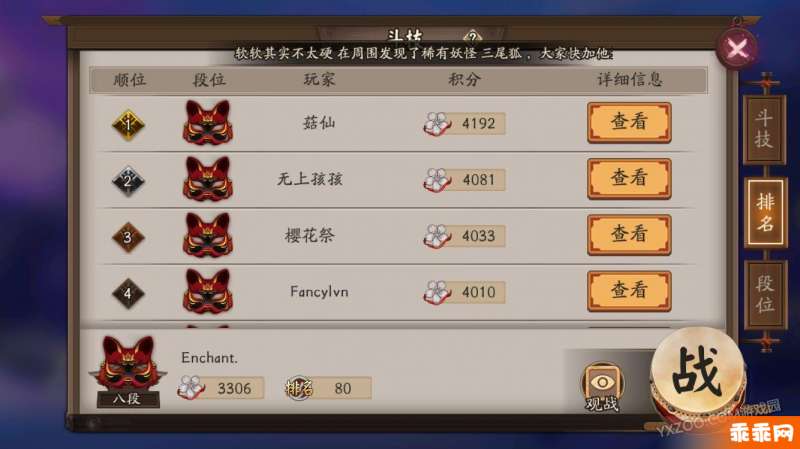Screen dimensions: 800x449
Task: Click the rank 2 silver diamond badge
Action: tap(128, 181)
